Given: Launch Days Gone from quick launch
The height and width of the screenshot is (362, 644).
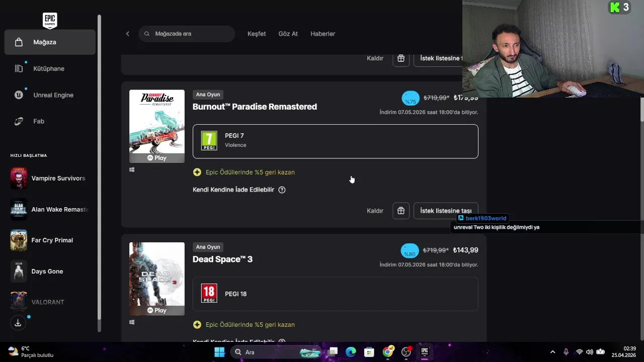Looking at the screenshot, I should pos(50,271).
